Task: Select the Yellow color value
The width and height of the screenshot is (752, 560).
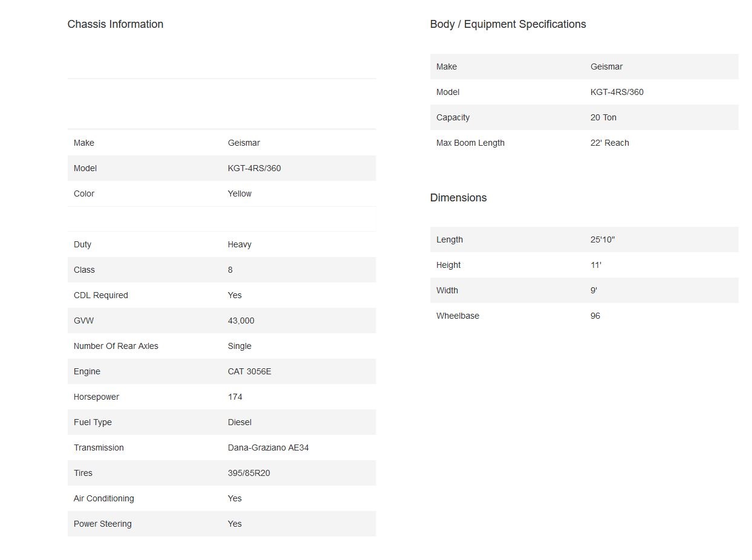Action: pyautogui.click(x=239, y=194)
